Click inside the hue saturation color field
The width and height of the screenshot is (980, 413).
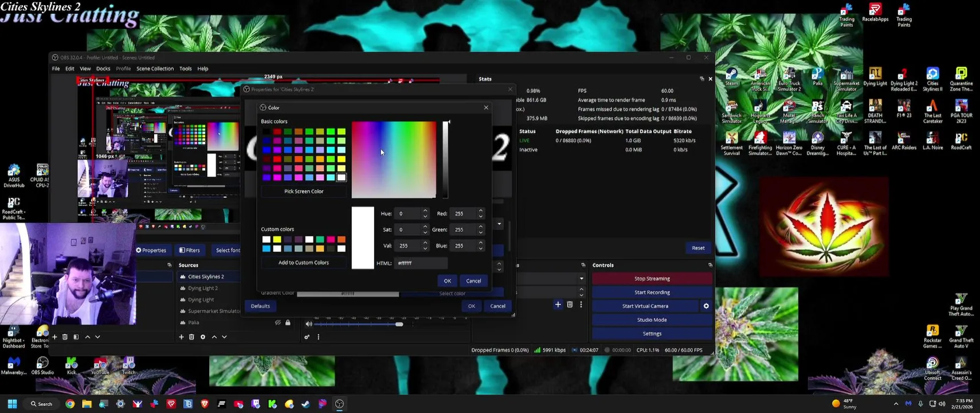click(394, 159)
